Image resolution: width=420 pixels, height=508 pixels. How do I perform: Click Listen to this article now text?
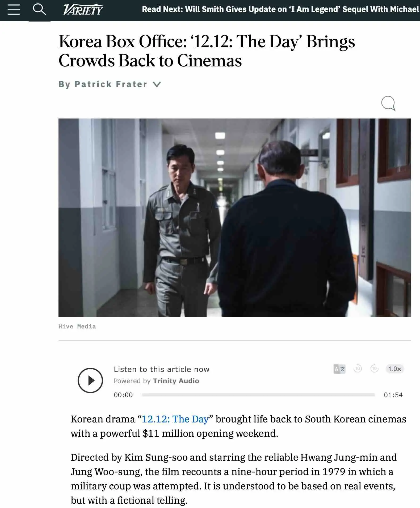[162, 369]
